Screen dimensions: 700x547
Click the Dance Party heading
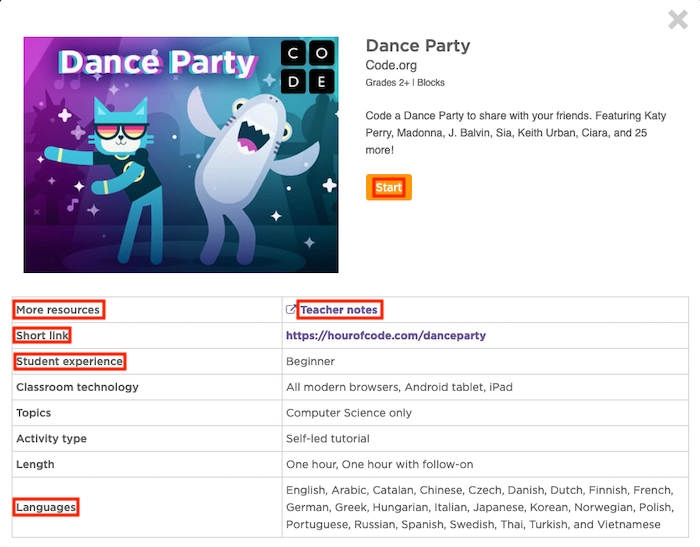[418, 46]
